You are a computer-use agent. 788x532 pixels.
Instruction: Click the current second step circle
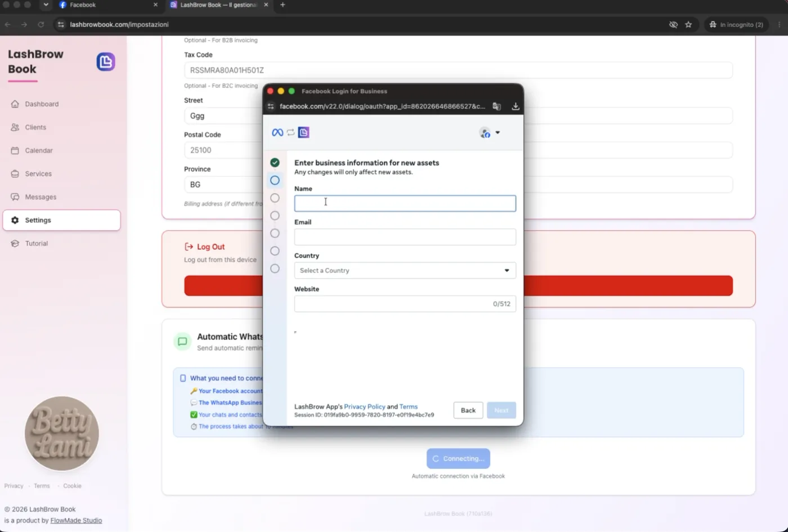coord(275,180)
